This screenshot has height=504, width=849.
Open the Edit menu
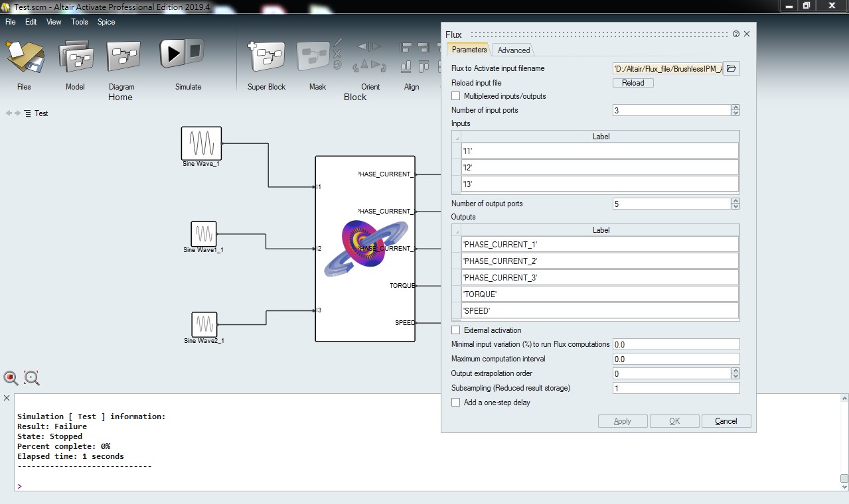(31, 22)
